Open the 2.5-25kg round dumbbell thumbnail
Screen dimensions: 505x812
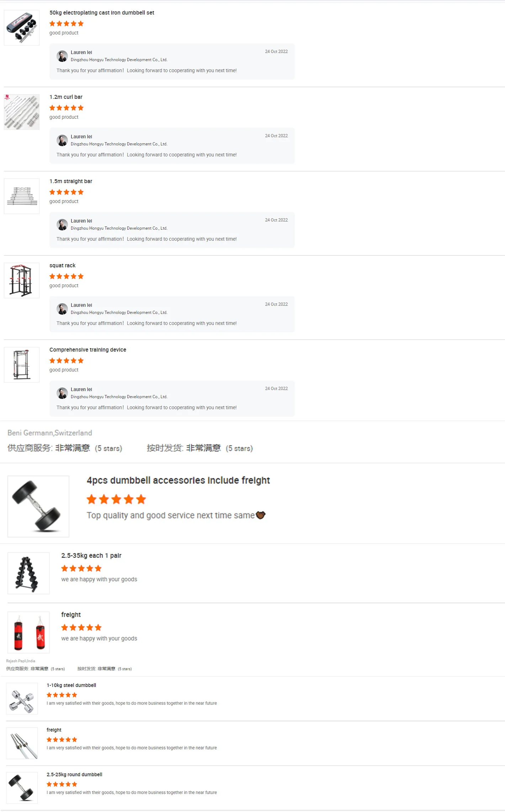tap(22, 788)
